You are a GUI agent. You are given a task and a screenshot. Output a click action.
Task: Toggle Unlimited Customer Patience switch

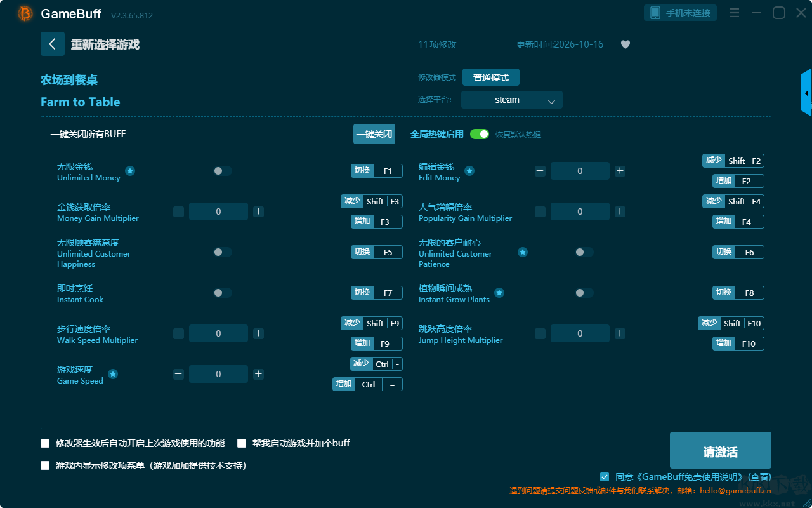click(x=584, y=252)
